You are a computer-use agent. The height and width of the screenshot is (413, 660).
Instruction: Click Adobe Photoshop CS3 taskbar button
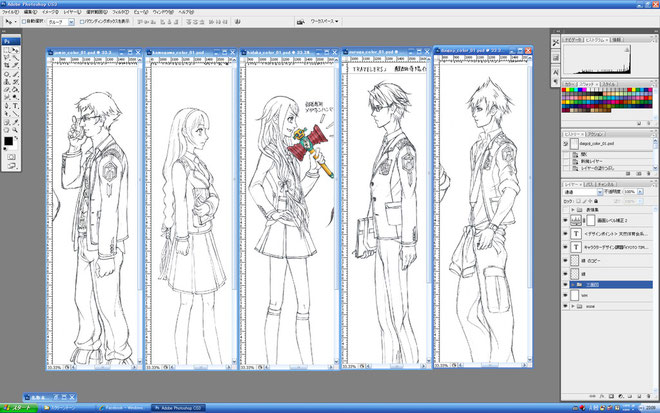pyautogui.click(x=178, y=408)
